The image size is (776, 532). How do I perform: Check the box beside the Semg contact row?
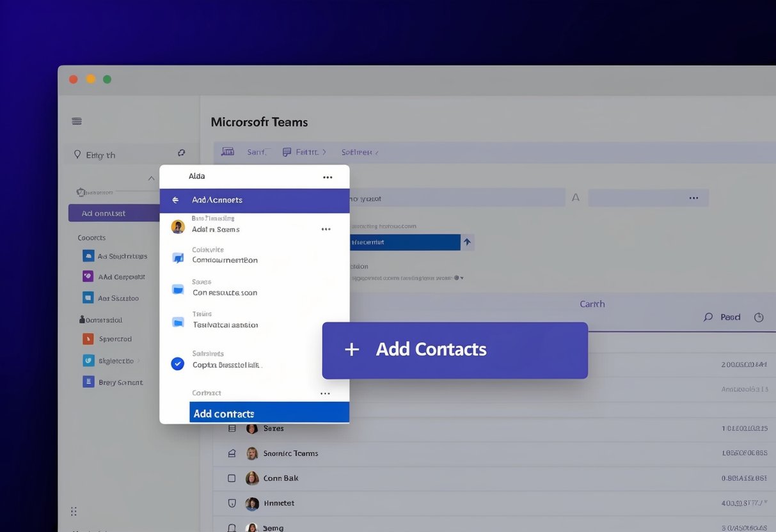point(232,528)
